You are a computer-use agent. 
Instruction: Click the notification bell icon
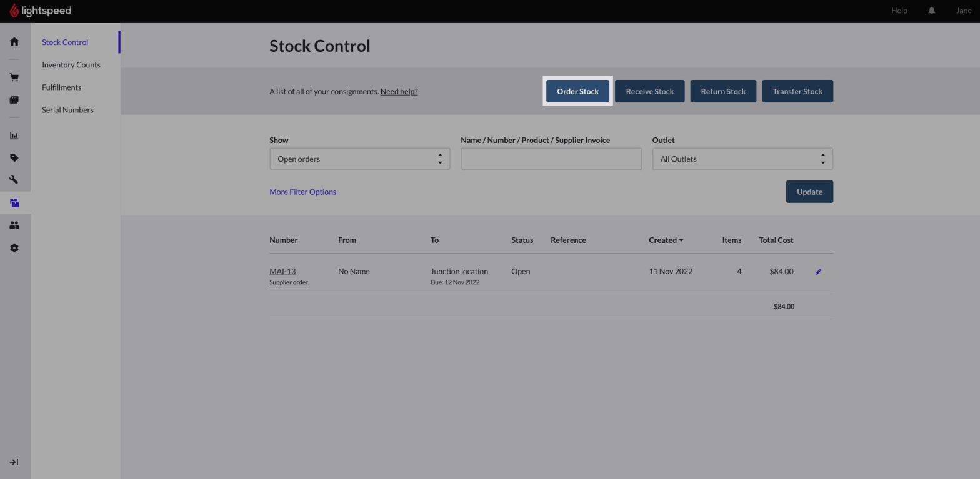(x=931, y=11)
